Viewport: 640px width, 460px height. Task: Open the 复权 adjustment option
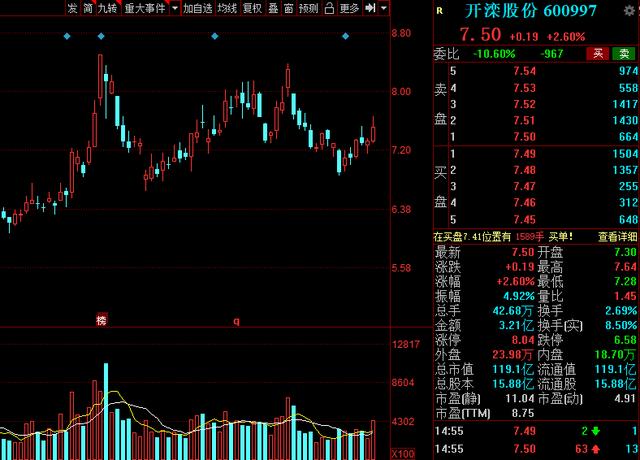(252, 8)
